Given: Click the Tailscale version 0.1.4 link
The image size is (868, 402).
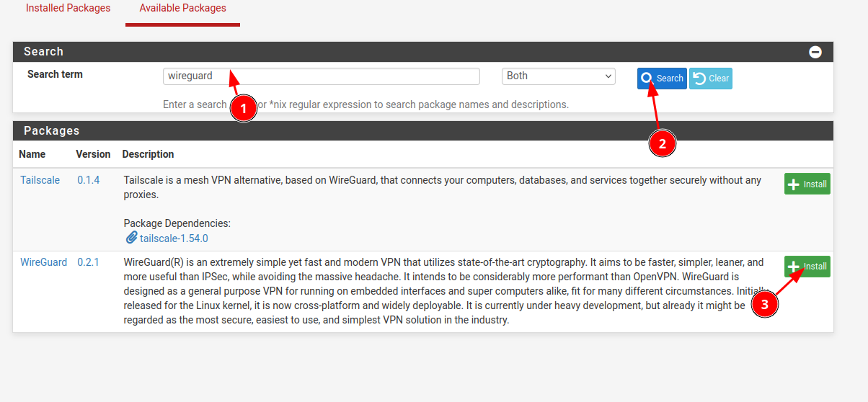Looking at the screenshot, I should pos(89,180).
